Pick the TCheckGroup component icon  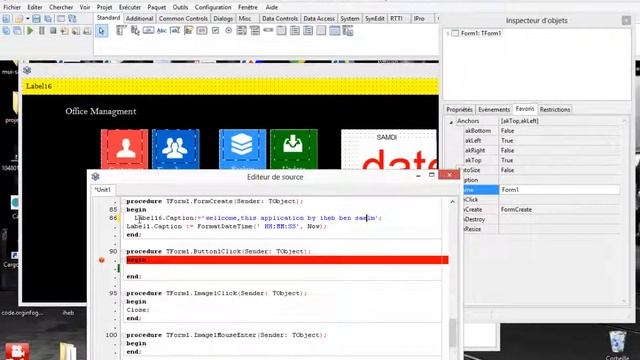(x=308, y=31)
